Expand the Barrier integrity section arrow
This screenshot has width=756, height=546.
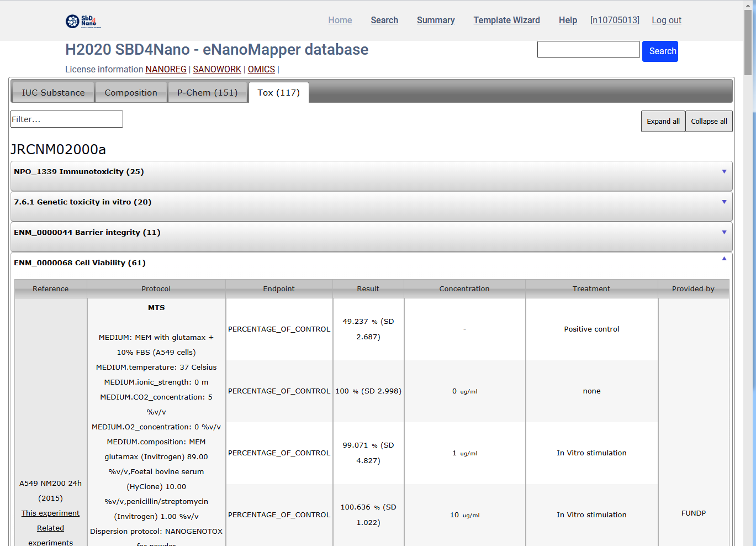pyautogui.click(x=724, y=233)
